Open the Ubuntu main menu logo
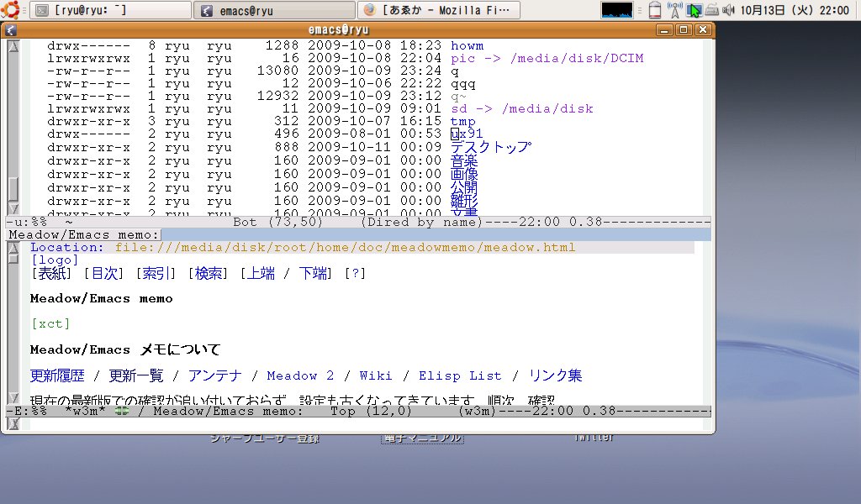Viewport: 861px width, 504px height. pyautogui.click(x=11, y=9)
